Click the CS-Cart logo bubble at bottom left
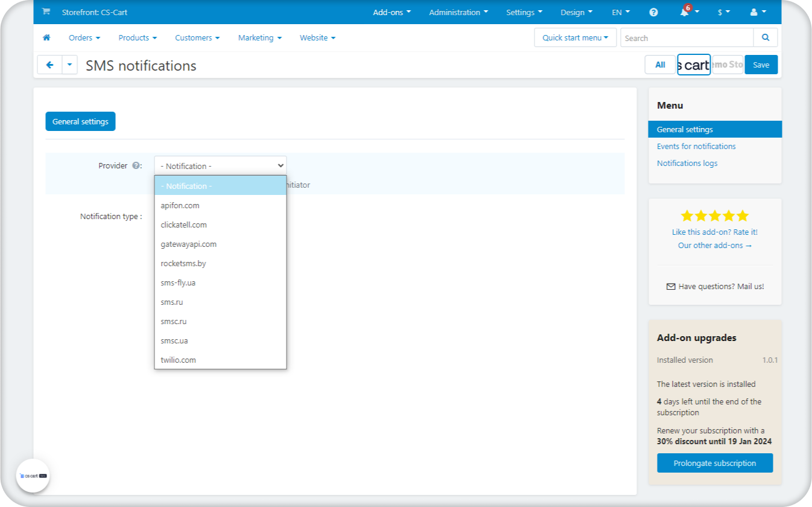The width and height of the screenshot is (812, 507). [33, 476]
